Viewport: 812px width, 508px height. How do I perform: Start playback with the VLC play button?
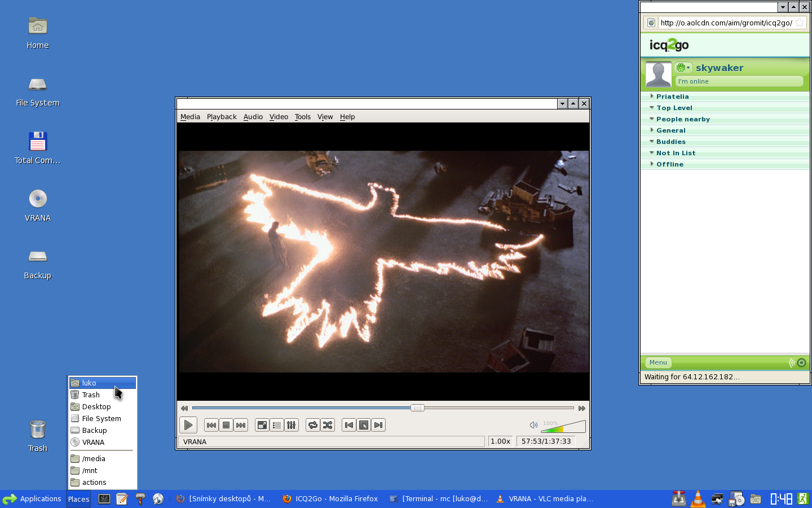point(188,425)
